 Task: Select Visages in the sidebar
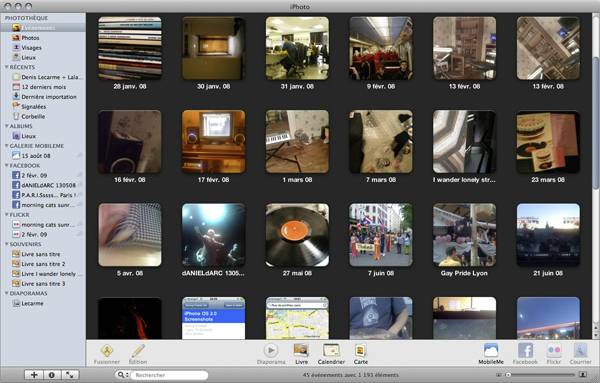click(x=31, y=47)
